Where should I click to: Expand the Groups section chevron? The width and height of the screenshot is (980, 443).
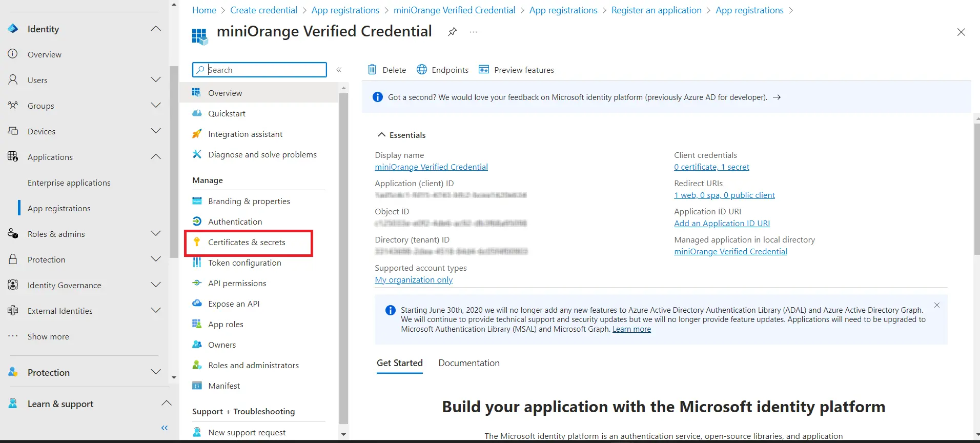(x=156, y=105)
